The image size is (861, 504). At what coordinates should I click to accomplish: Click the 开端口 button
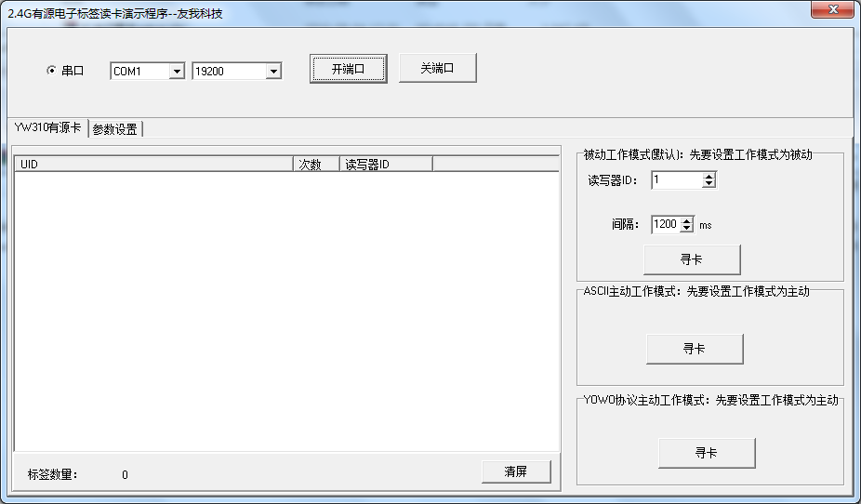(348, 69)
